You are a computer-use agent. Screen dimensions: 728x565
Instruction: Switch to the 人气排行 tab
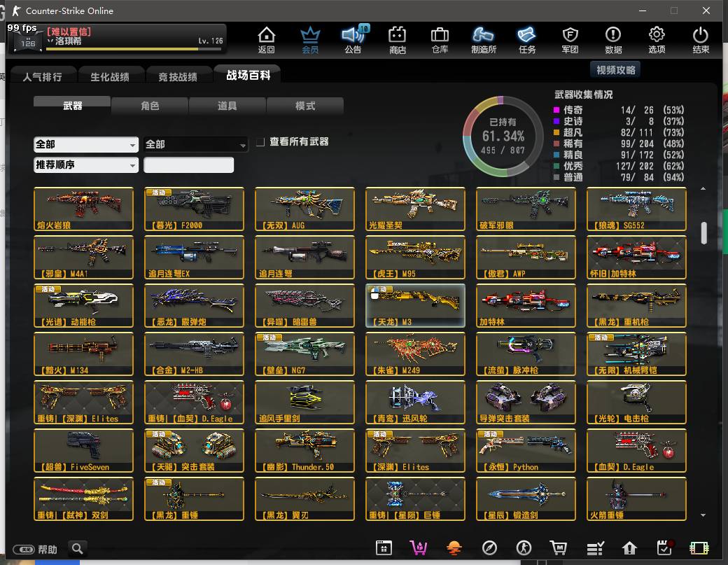pyautogui.click(x=42, y=76)
